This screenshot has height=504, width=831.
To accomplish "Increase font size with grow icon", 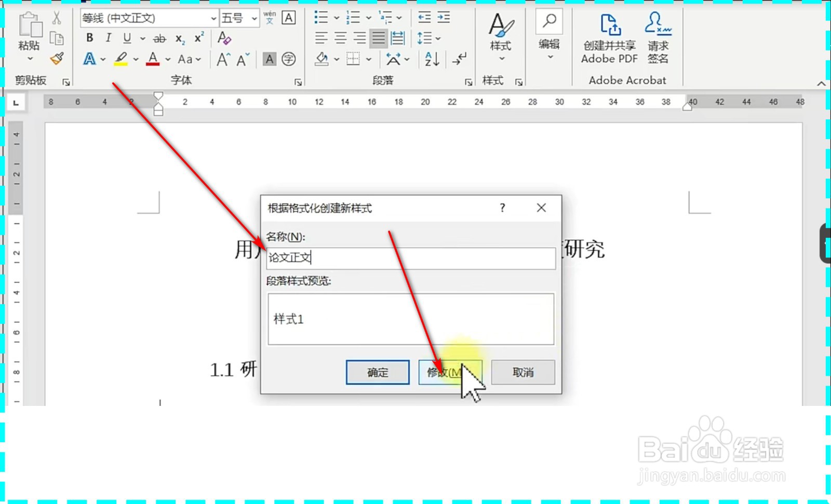I will 223,59.
